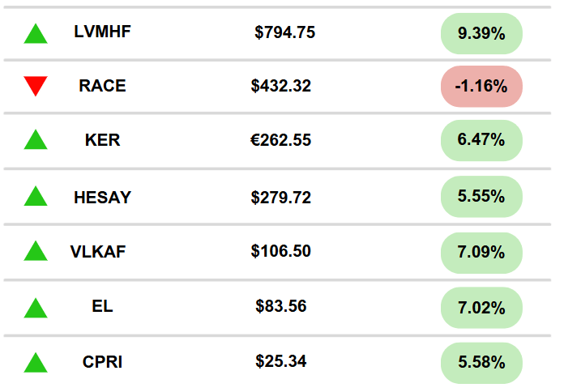564x392 pixels.
Task: Click the green up arrow beside CPRI
Action: click(x=36, y=363)
